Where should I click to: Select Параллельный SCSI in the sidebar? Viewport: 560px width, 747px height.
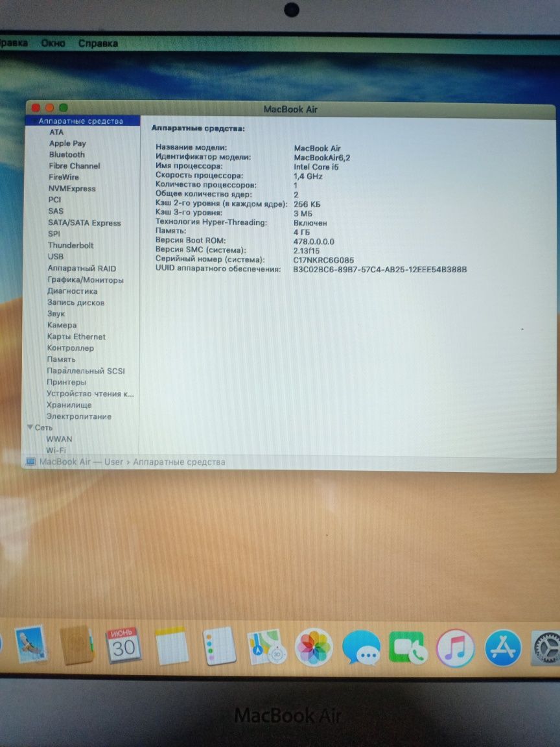coord(86,371)
